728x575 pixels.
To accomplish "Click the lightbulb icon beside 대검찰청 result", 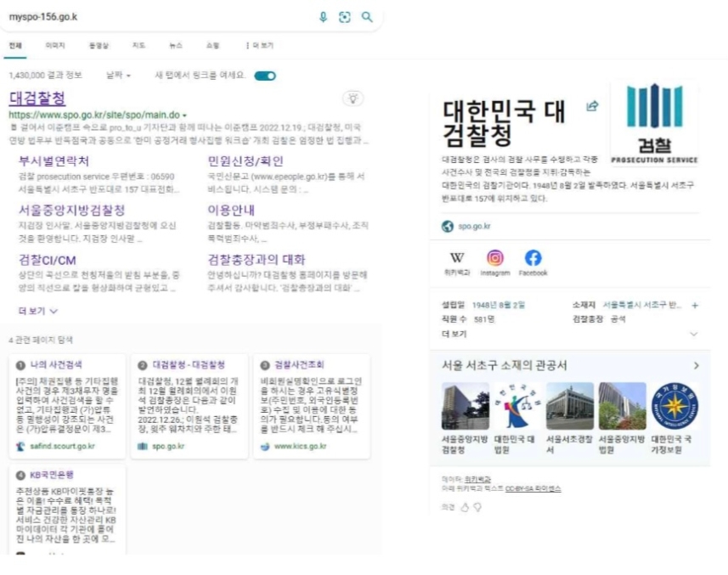I will point(353,99).
